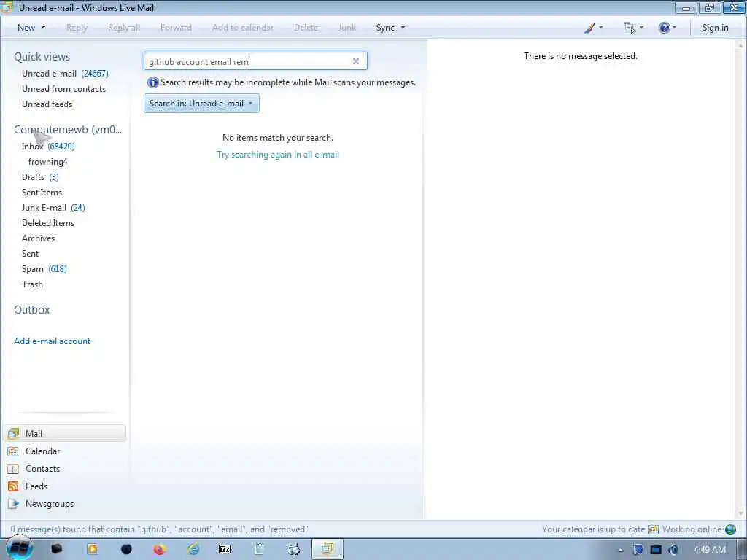Switch to the Calendar section
This screenshot has width=747, height=560.
tap(42, 451)
